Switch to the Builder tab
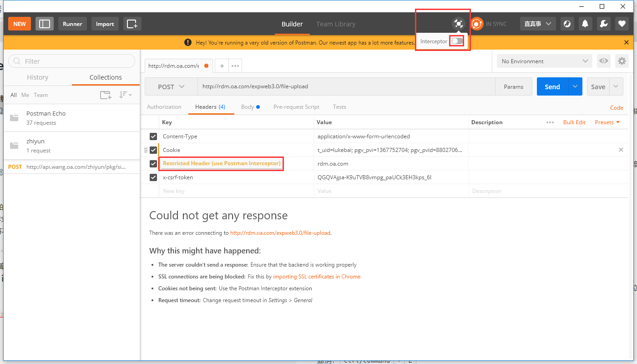Screen dimensions: 637x364 292,24
